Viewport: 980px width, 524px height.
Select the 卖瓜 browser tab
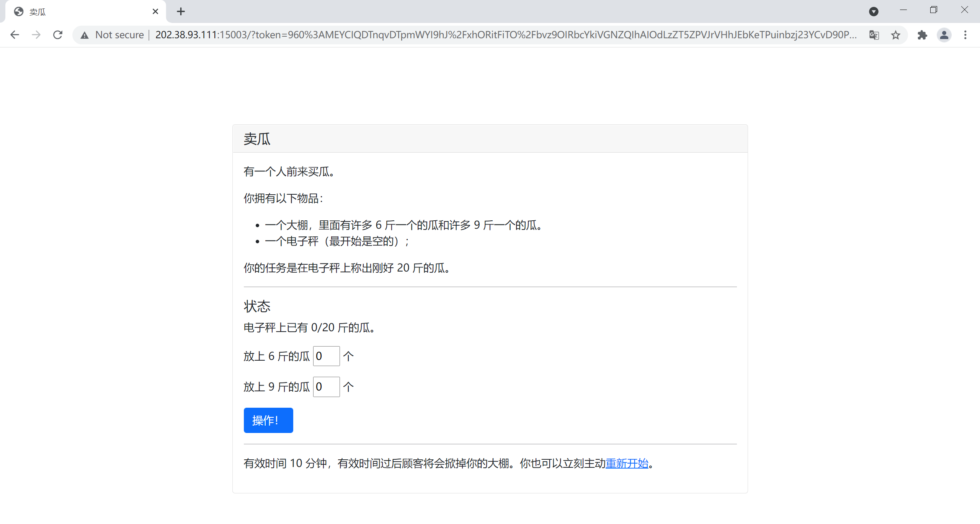click(86, 11)
